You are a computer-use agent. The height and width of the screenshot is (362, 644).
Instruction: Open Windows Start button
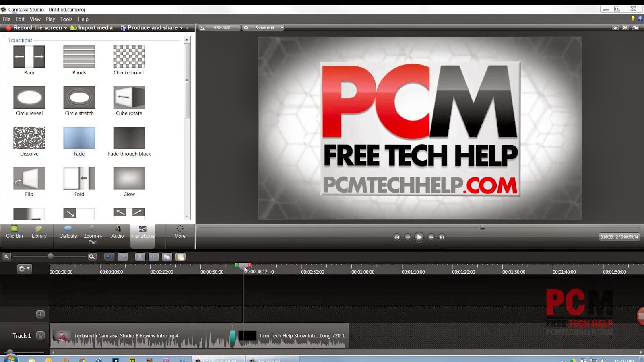(x=10, y=358)
